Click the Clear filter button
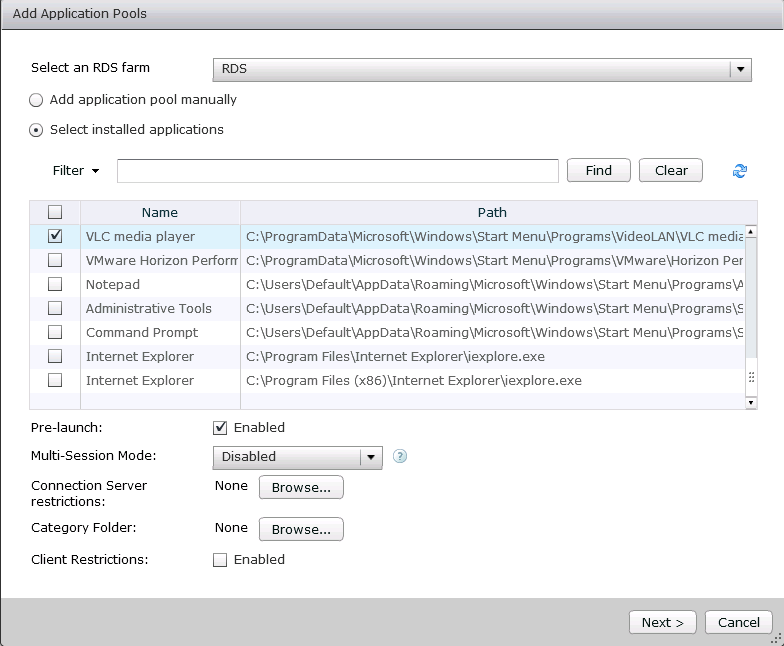 point(671,171)
